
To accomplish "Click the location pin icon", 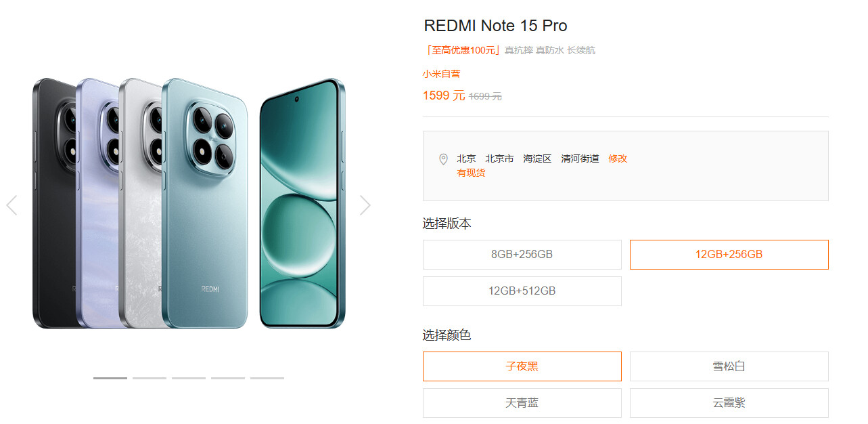I will coord(443,159).
